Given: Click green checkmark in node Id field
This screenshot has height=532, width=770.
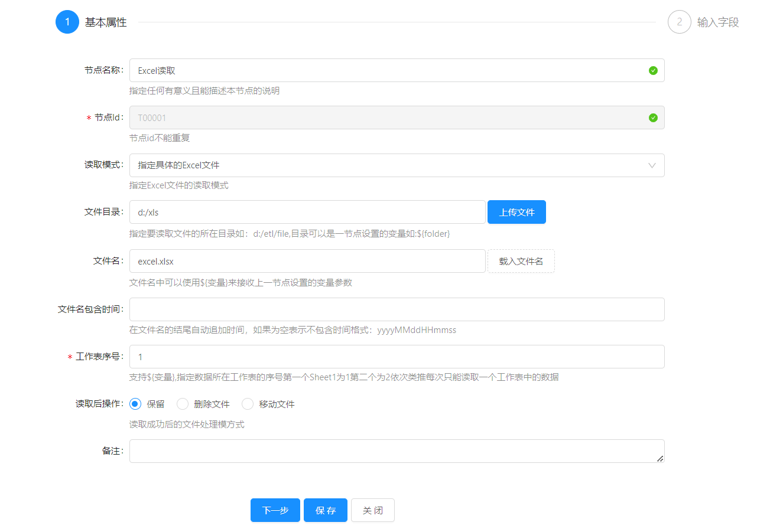Looking at the screenshot, I should [653, 118].
